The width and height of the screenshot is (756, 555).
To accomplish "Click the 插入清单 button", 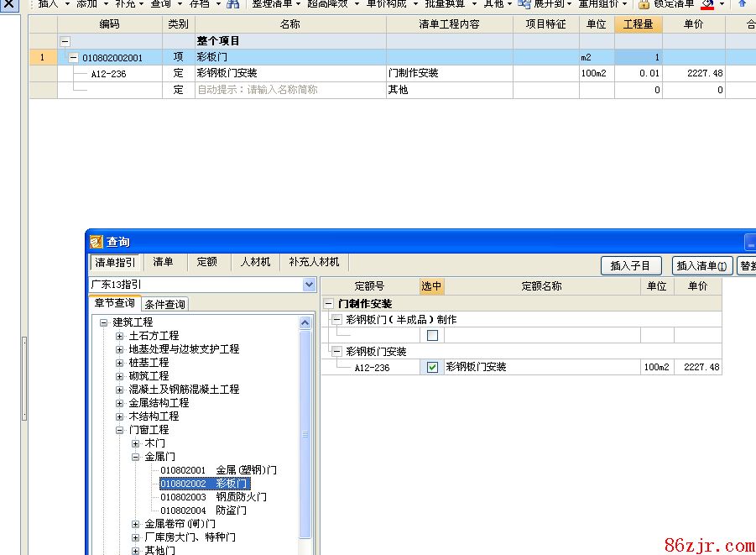I will (x=701, y=265).
